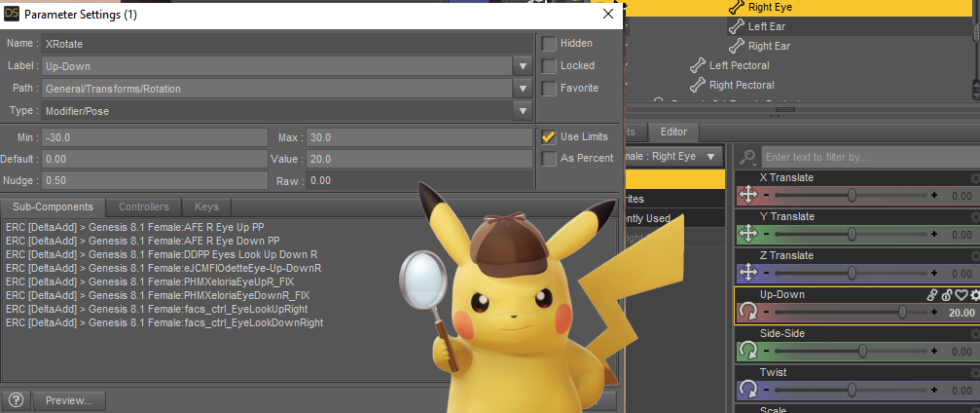Click the Side-Side rotate arrow icon

748,351
